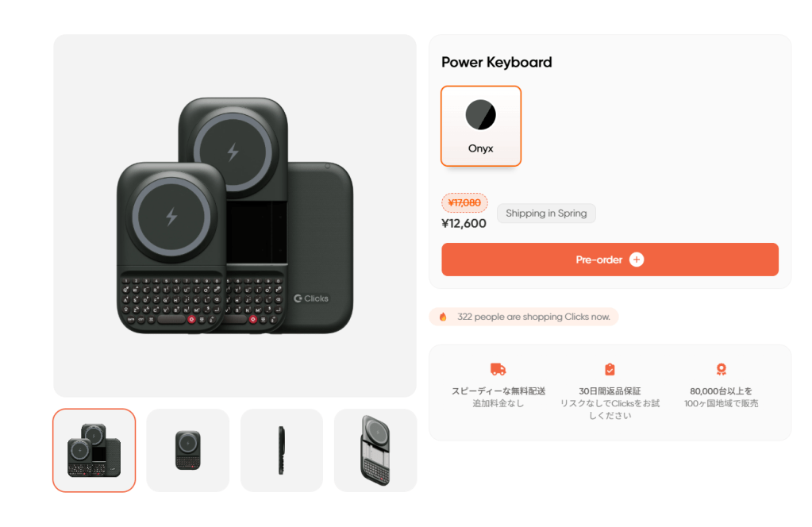
Task: Click the 30-day return clipboard icon
Action: pos(610,369)
